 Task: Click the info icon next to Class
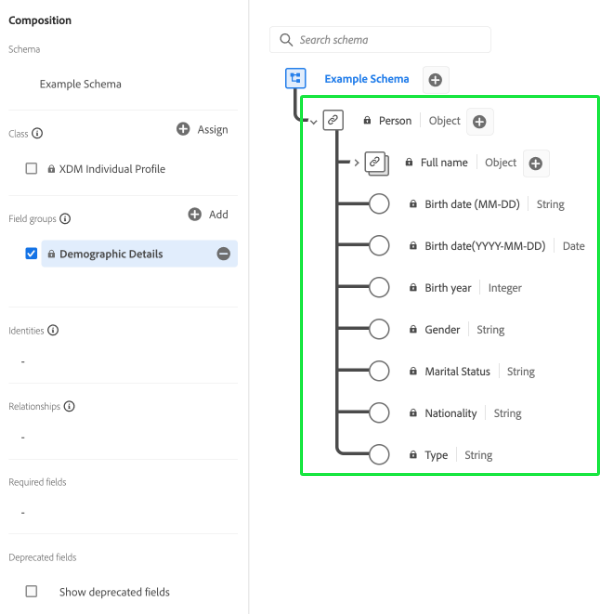pyautogui.click(x=38, y=133)
